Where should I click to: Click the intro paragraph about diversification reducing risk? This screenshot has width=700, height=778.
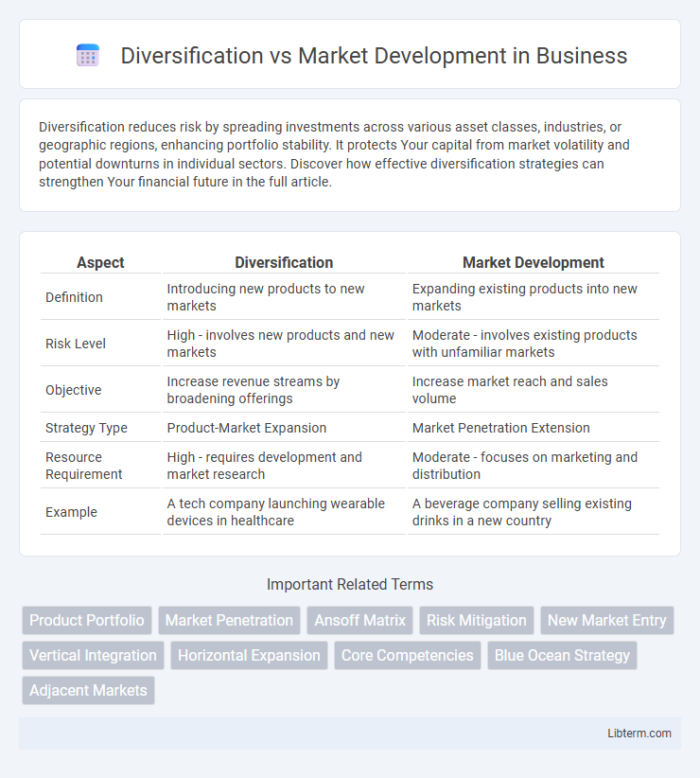(334, 154)
